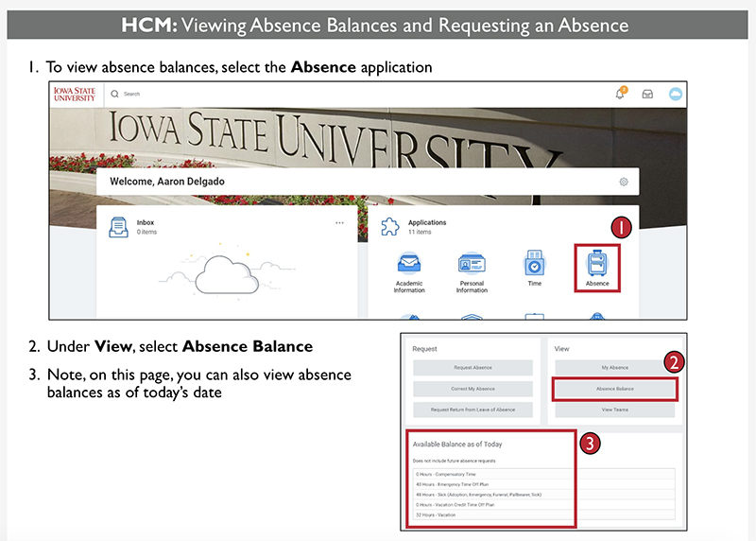
Task: Click the 'Inbox' card title
Action: pos(146,222)
